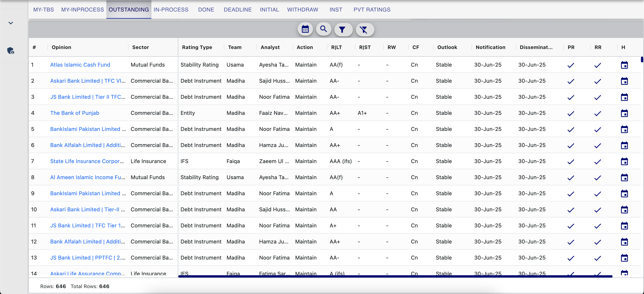Open history calendar for Al Ameen Islamic Income Fund
The height and width of the screenshot is (294, 644).
[624, 177]
